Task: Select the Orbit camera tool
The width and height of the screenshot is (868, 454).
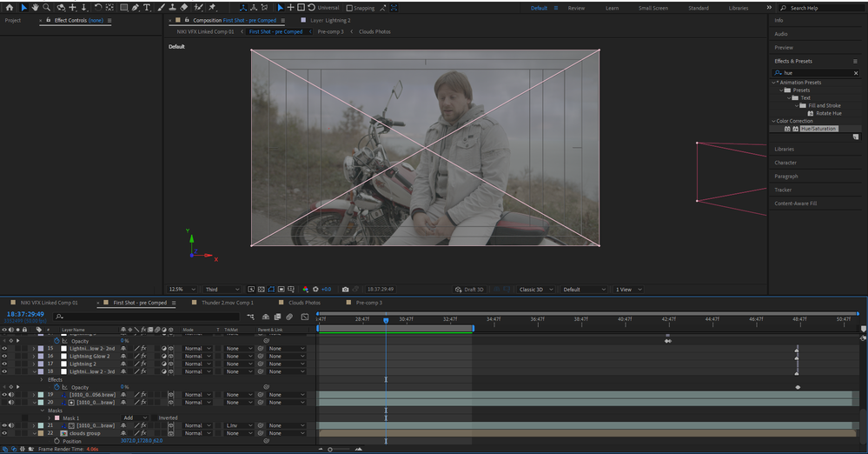Action: point(60,8)
